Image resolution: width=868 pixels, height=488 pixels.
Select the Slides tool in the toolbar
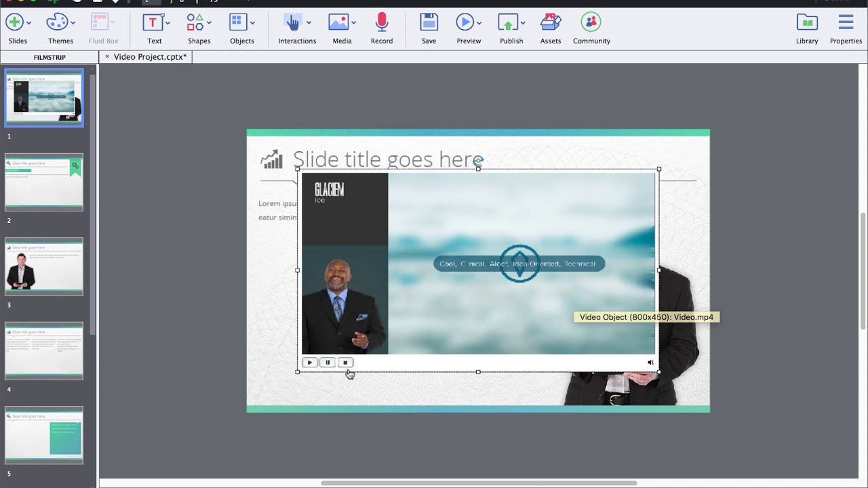pyautogui.click(x=14, y=22)
